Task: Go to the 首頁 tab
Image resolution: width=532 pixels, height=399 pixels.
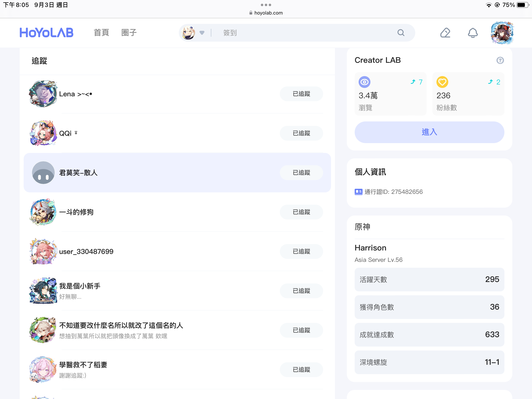Action: (x=101, y=33)
